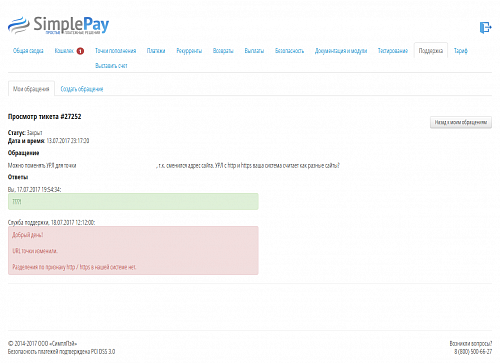Open the Тариф menu item

461,51
